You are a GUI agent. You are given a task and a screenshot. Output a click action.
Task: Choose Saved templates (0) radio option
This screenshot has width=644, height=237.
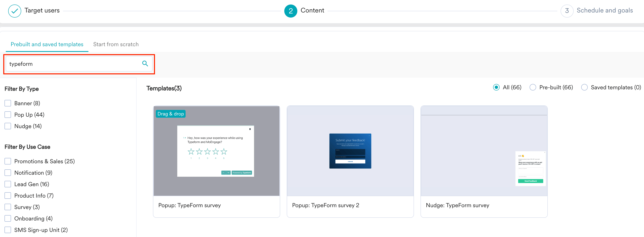click(x=584, y=87)
